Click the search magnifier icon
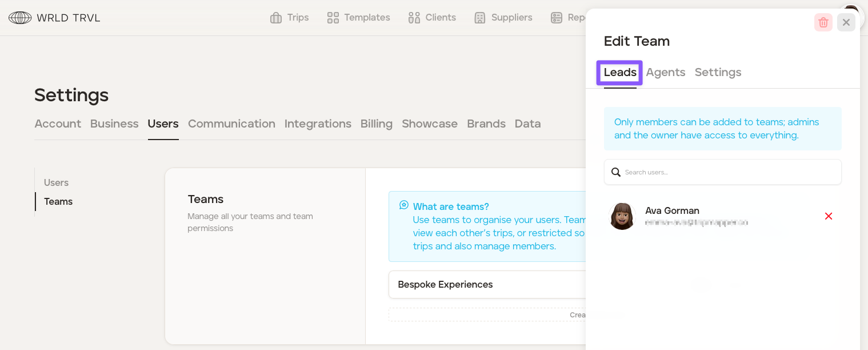Viewport: 868px width, 350px height. tap(616, 172)
